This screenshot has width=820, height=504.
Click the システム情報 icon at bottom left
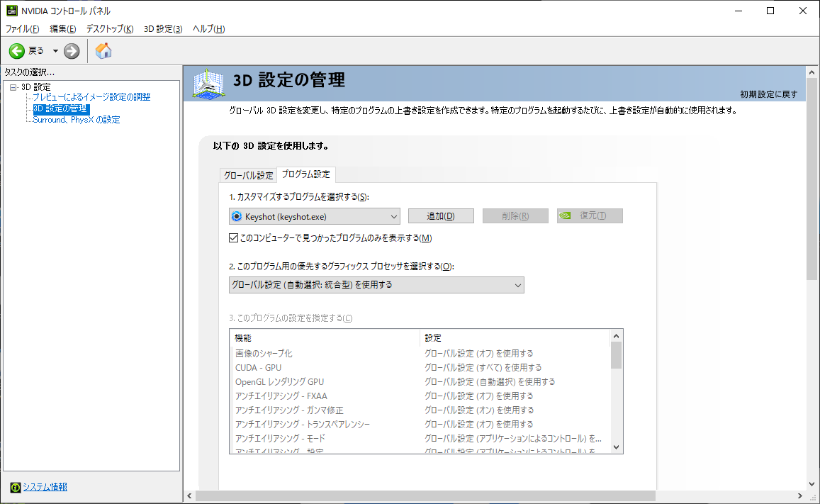tap(15, 487)
